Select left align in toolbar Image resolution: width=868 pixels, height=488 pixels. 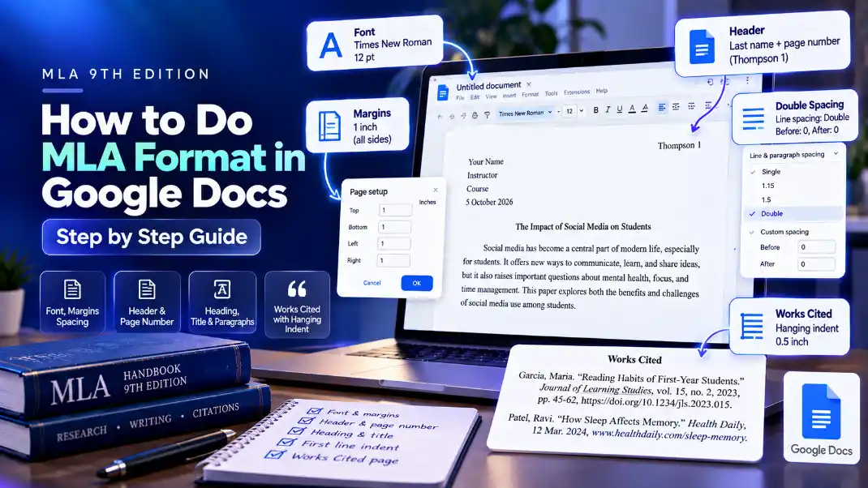[x=662, y=107]
